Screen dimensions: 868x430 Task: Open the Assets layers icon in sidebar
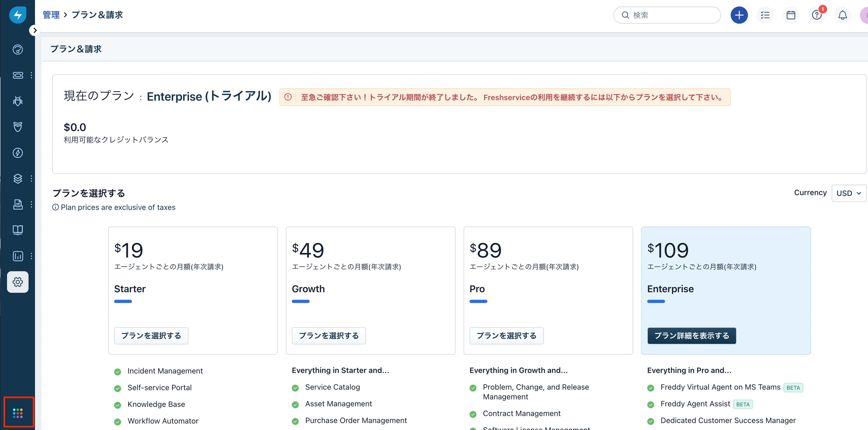click(17, 178)
